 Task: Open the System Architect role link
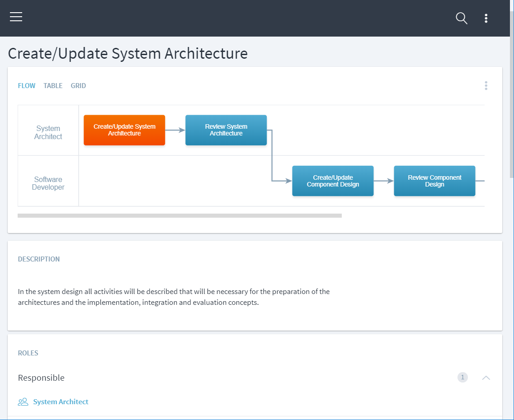tap(61, 401)
